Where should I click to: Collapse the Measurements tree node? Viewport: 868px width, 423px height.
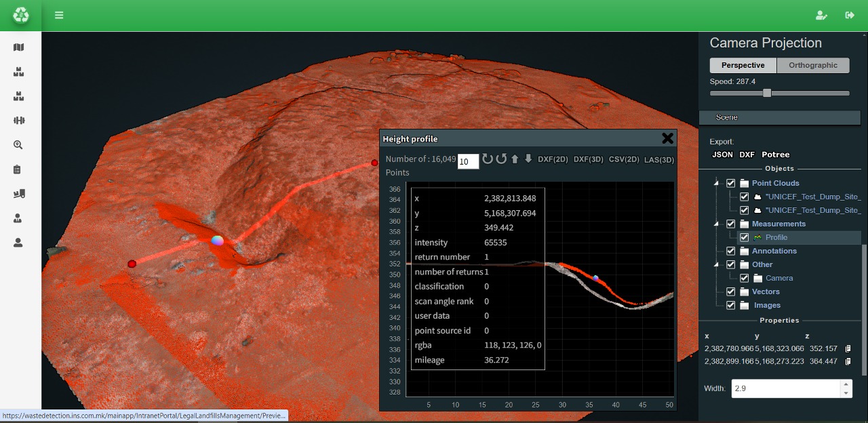[x=717, y=224]
